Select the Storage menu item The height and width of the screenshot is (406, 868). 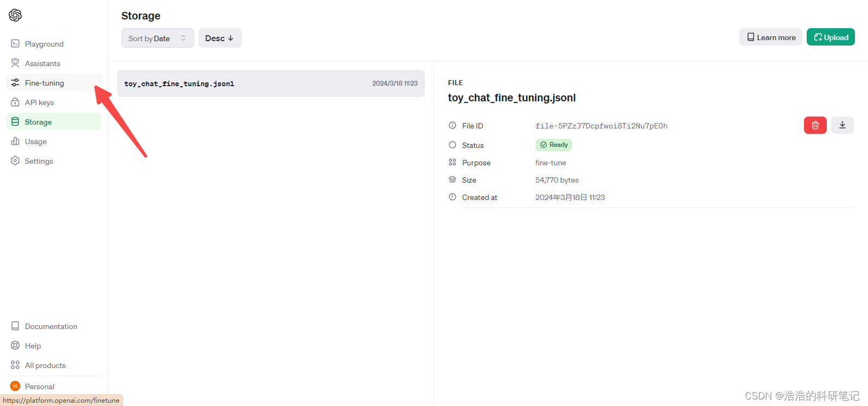(54, 122)
